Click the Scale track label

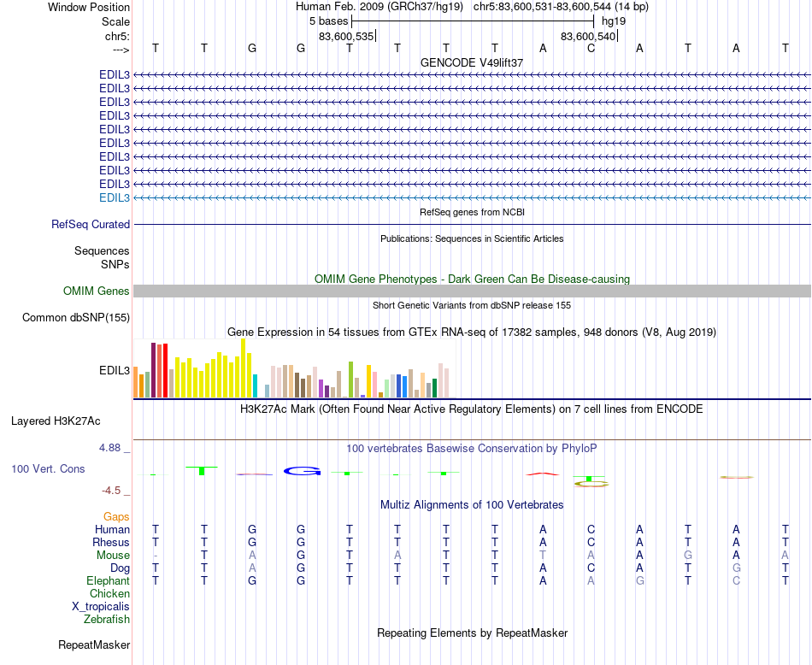[115, 21]
